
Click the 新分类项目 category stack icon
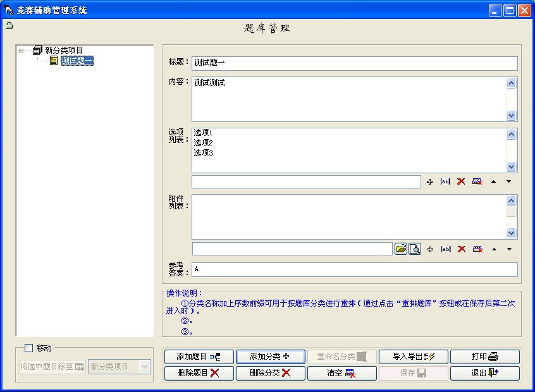tap(37, 51)
